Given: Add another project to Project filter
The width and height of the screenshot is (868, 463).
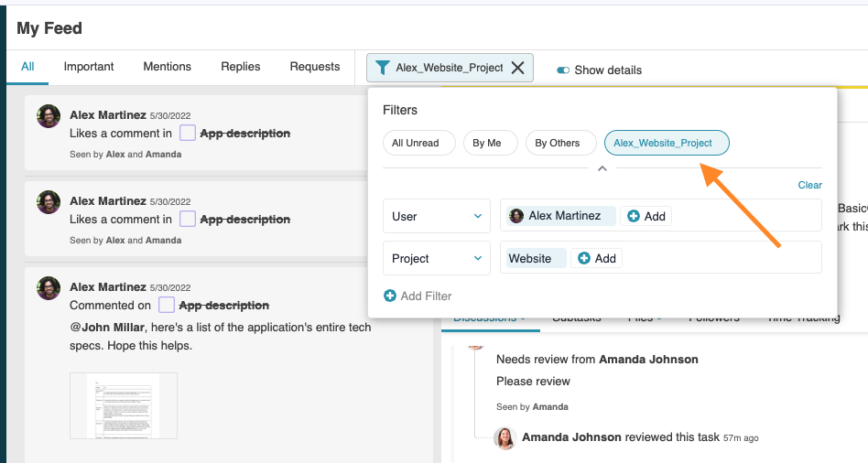Looking at the screenshot, I should (596, 259).
